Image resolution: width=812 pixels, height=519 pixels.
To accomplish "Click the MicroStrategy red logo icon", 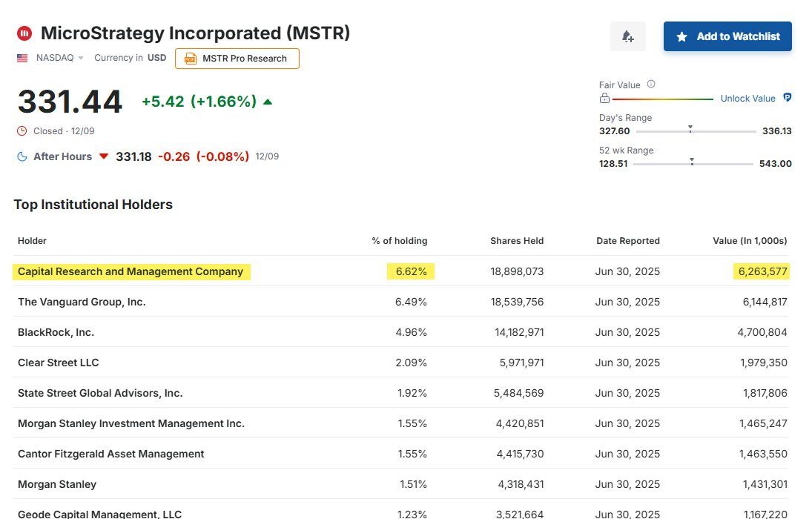I will coord(24,33).
